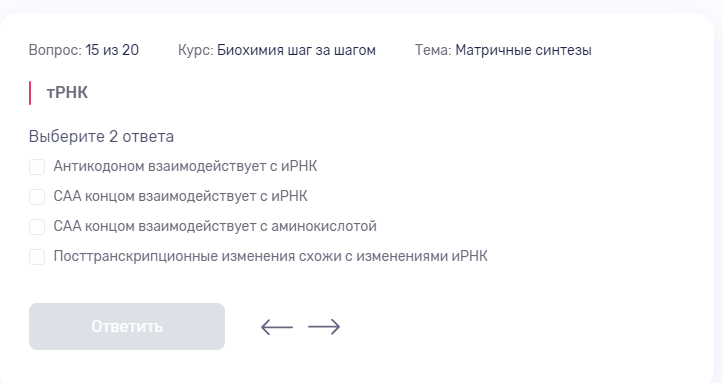
Task: Click the question counter 15 из 20
Action: pos(112,50)
